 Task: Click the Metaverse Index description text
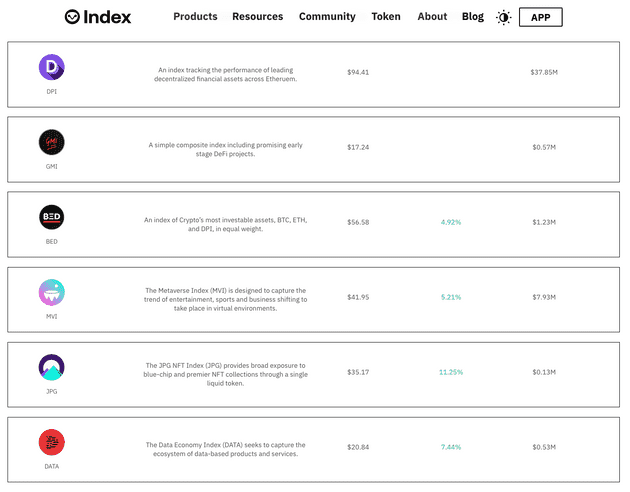pyautogui.click(x=225, y=299)
